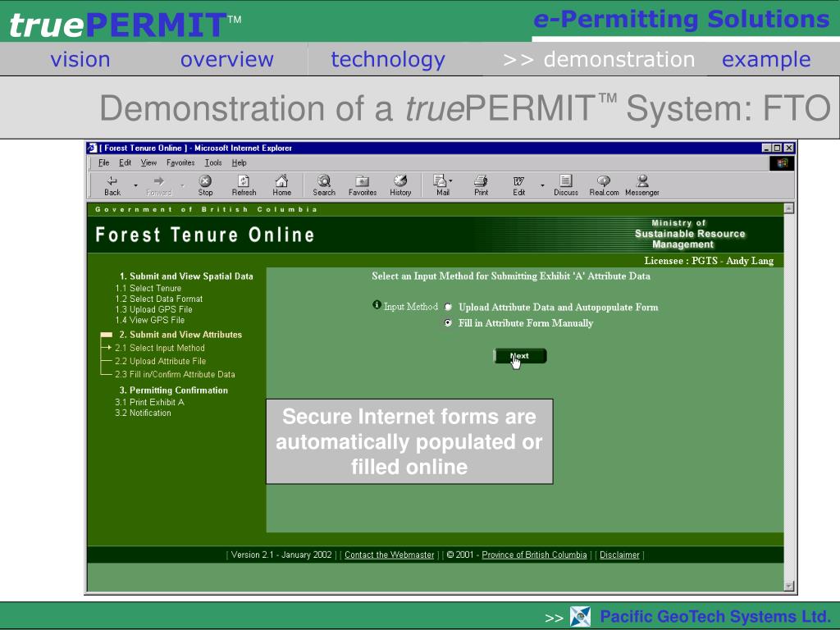
Task: Click the Home toolbar icon
Action: (x=282, y=185)
